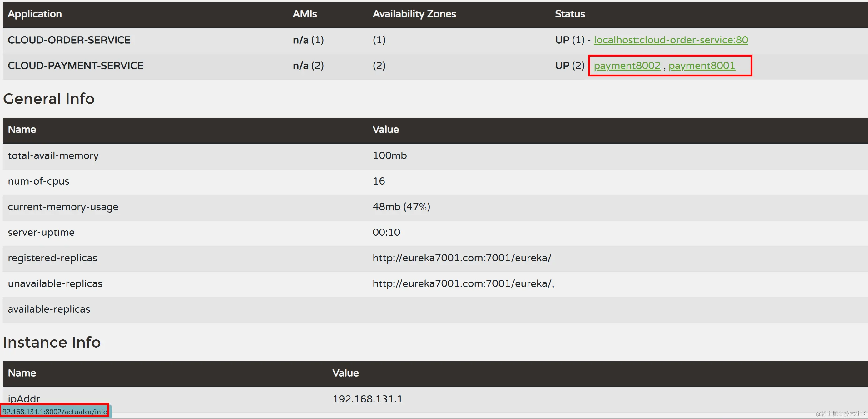868x419 pixels.
Task: Open the localhost:cloud-order-service:80 link
Action: pos(671,40)
